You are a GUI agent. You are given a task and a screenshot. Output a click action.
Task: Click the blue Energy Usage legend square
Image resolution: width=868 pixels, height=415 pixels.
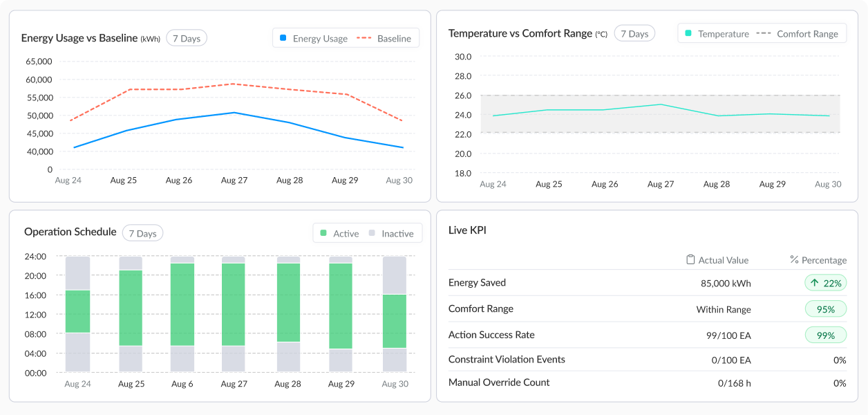(283, 38)
